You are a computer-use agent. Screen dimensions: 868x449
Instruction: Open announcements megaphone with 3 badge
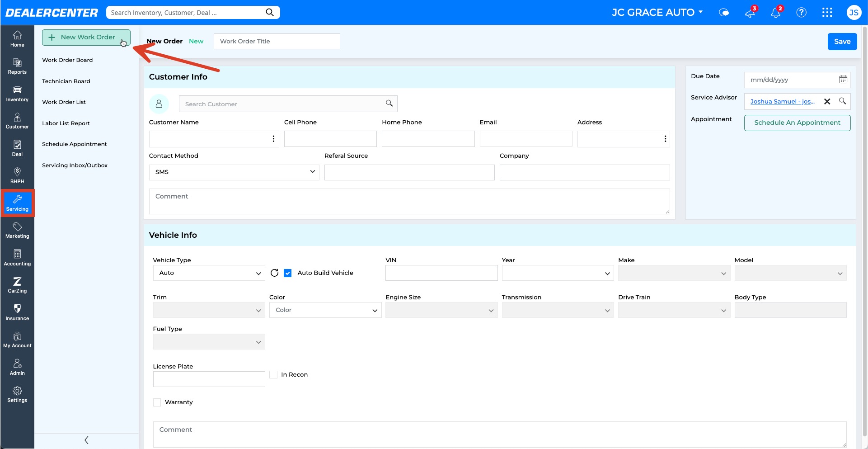(751, 12)
